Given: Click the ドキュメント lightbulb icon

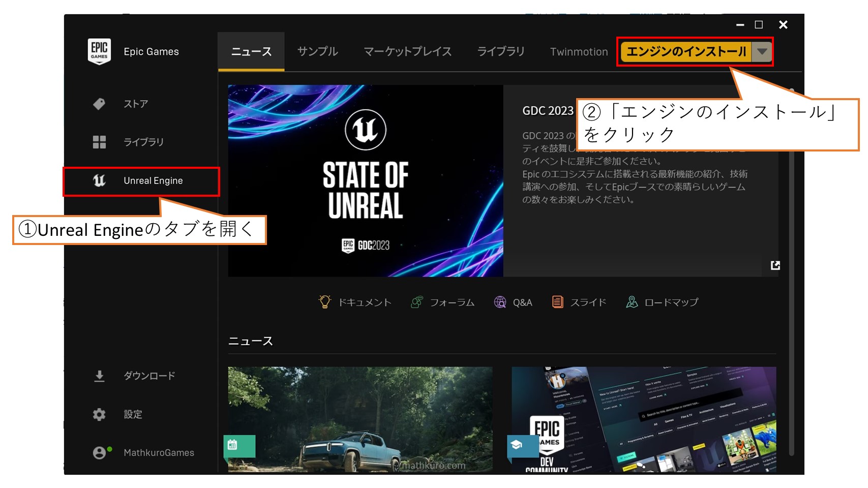Looking at the screenshot, I should point(324,302).
